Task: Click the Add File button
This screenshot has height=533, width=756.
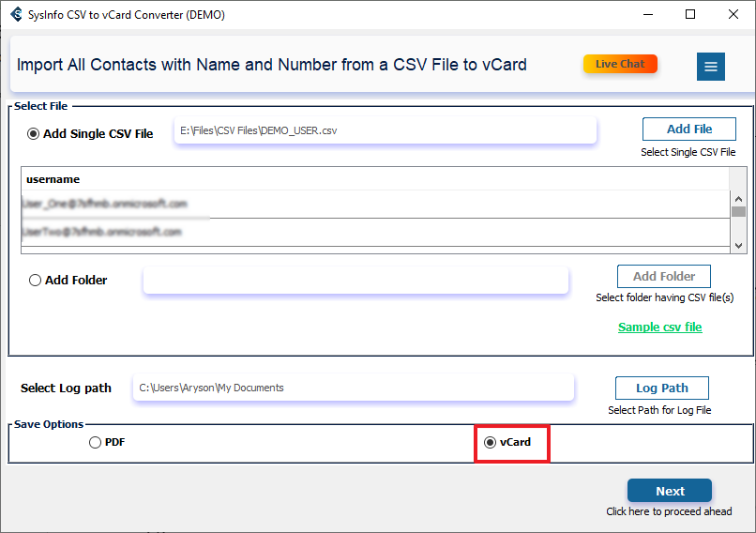Action: pyautogui.click(x=689, y=129)
